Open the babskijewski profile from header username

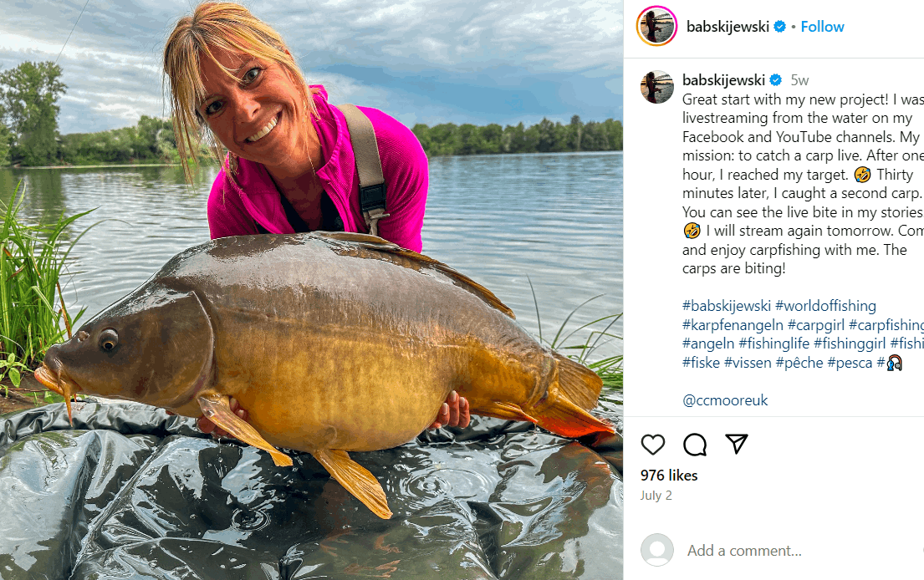(727, 27)
